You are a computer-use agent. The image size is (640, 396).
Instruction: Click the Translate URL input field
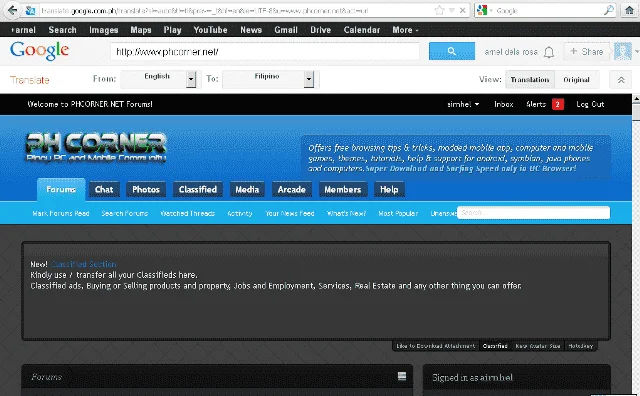click(x=265, y=51)
